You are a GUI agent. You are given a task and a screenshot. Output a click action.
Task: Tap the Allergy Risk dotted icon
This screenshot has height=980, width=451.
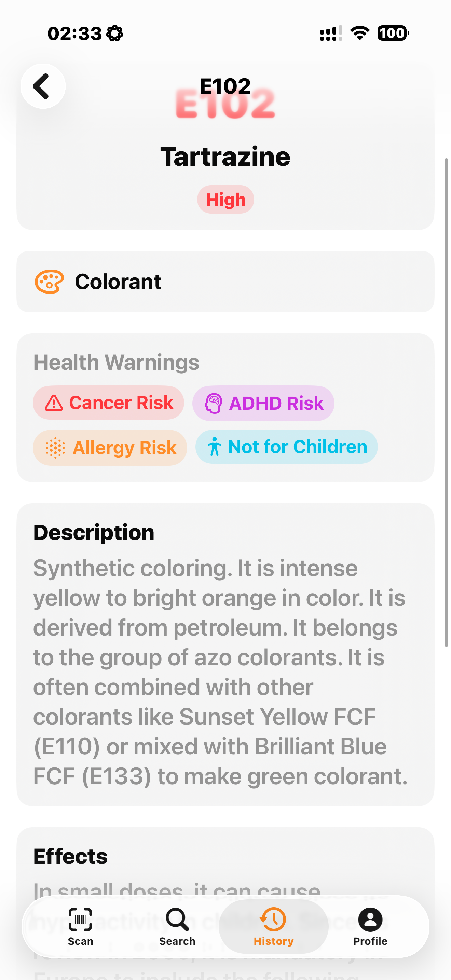click(55, 448)
